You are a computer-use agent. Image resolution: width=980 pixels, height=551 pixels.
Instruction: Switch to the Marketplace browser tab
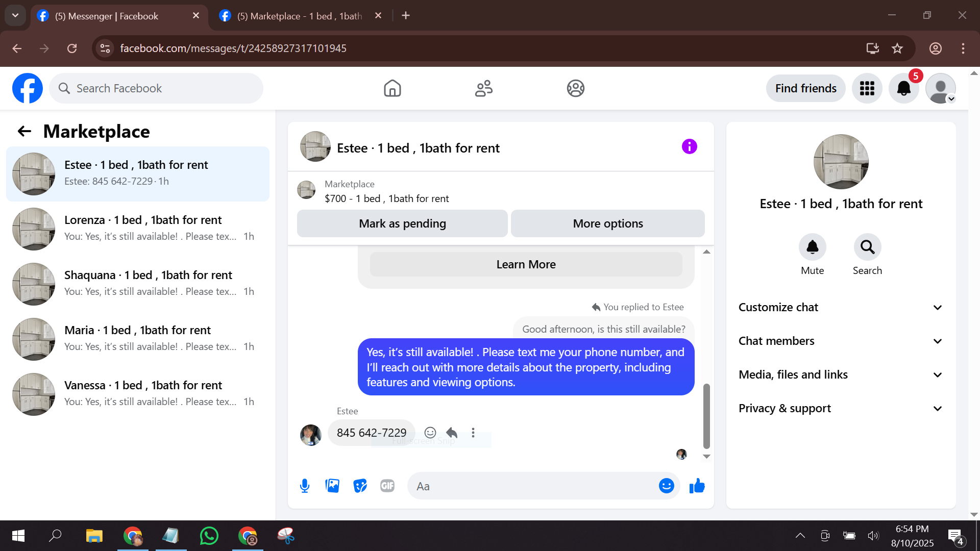(x=300, y=16)
